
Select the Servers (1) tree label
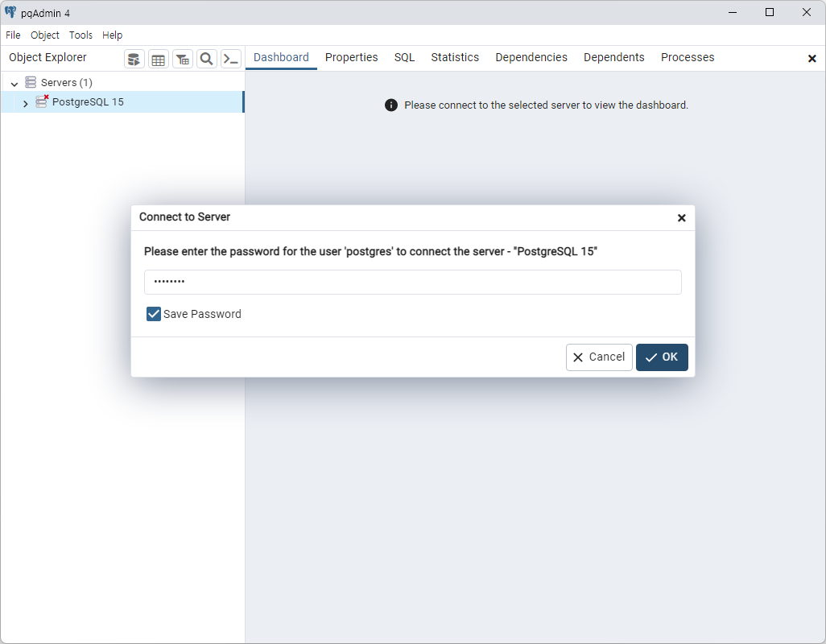[x=66, y=83]
